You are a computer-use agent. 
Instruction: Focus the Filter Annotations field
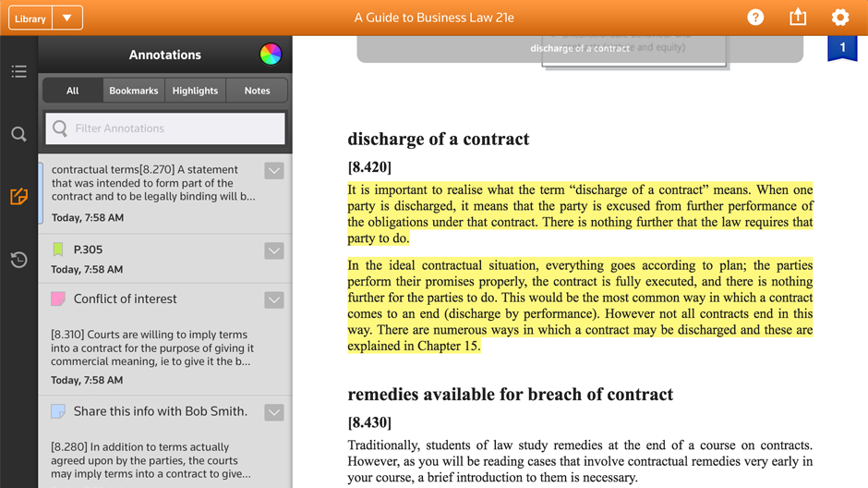point(165,128)
